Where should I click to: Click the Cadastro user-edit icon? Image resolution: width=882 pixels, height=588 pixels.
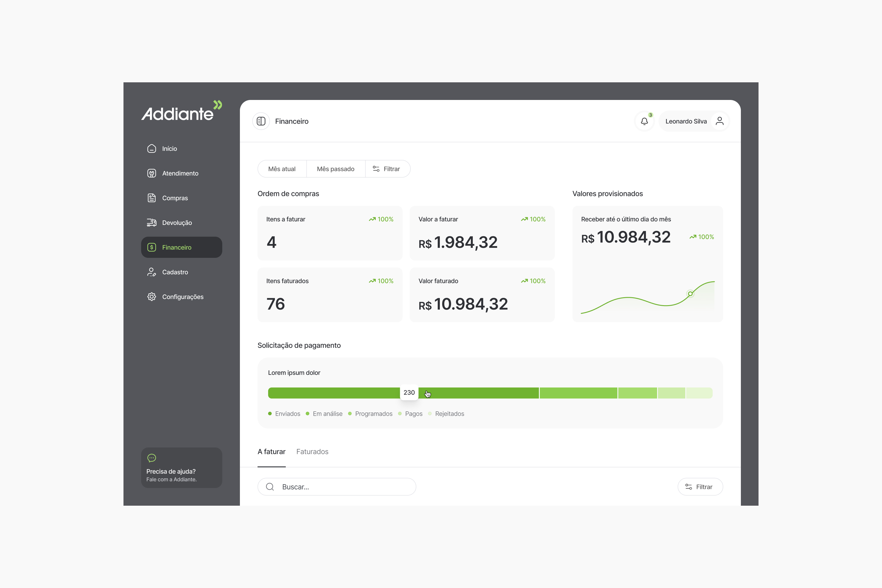pos(151,272)
